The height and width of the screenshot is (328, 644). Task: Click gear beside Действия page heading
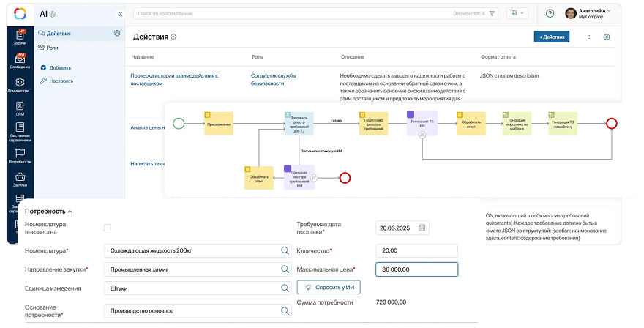[x=173, y=37]
